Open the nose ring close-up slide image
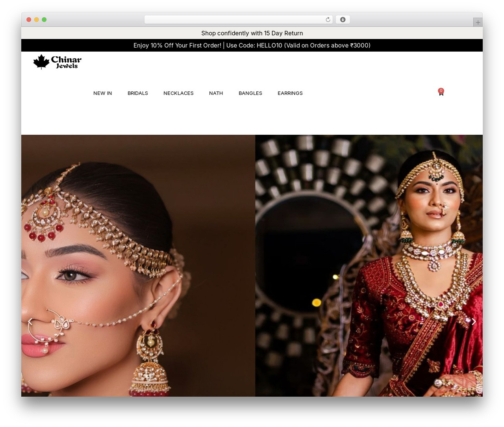Viewport: 504px width, 427px height. (x=138, y=265)
